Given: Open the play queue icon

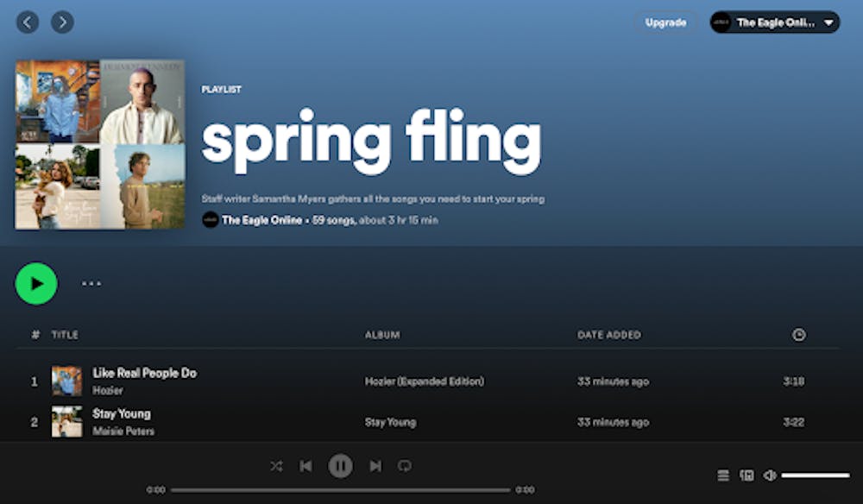Looking at the screenshot, I should click(723, 476).
